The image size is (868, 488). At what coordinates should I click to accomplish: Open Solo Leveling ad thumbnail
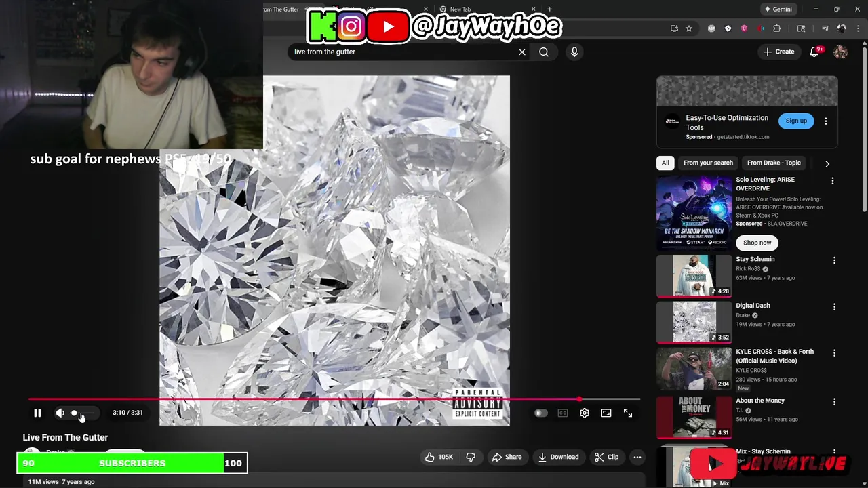pos(694,213)
